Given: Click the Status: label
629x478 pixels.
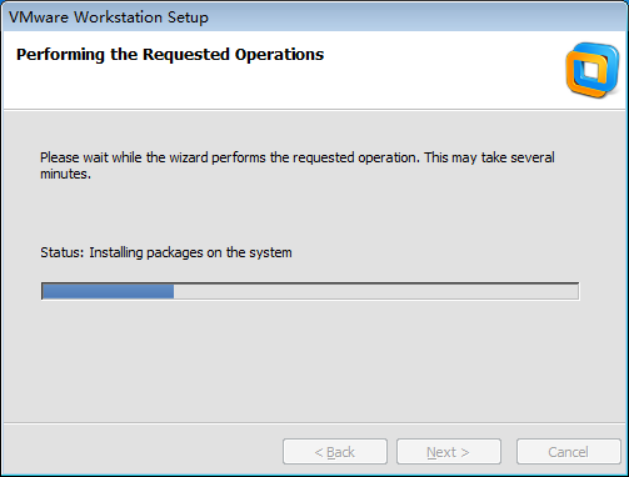Looking at the screenshot, I should 62,253.
